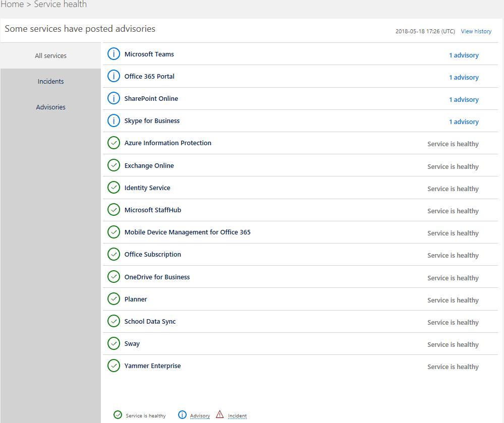Click the OneDrive for Business healthy checkmark icon
504x423 pixels.
114,277
